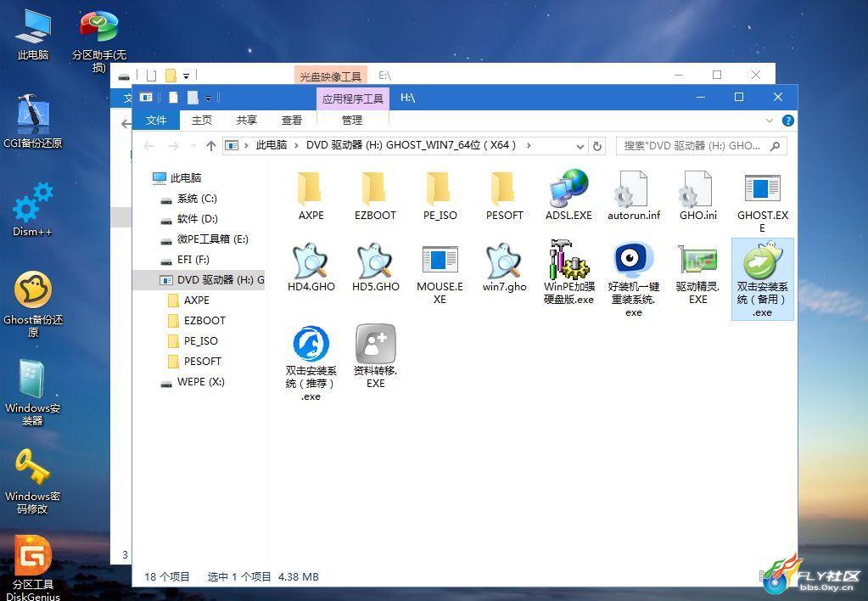Screen dimensions: 868x601
Task: Click the 18 个项目 status bar text
Action: [166, 576]
